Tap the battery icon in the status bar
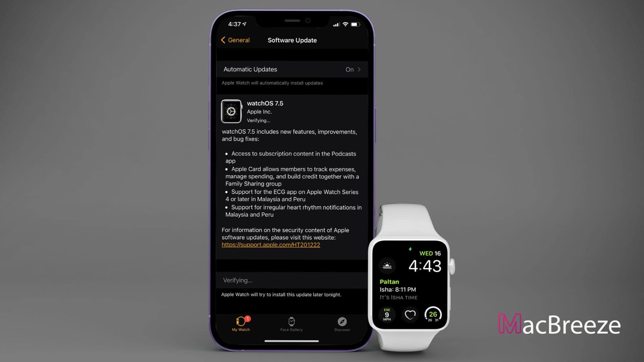The height and width of the screenshot is (362, 644). coord(356,24)
